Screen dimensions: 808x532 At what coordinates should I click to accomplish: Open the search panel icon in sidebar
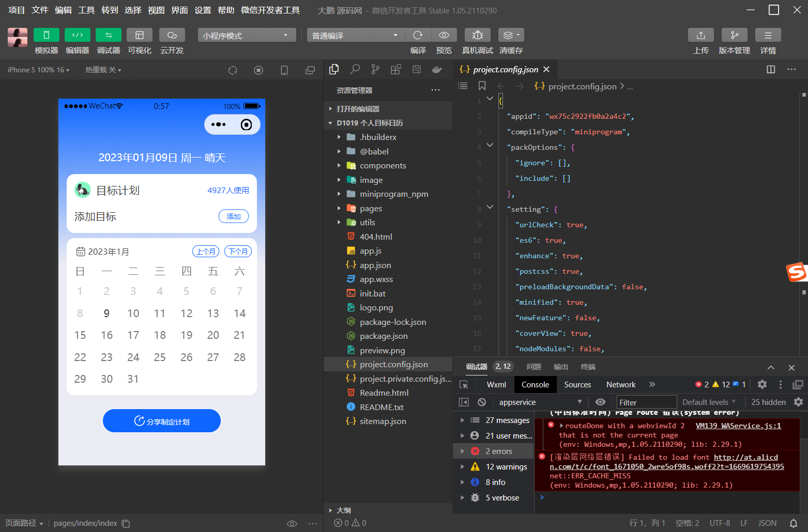(355, 69)
